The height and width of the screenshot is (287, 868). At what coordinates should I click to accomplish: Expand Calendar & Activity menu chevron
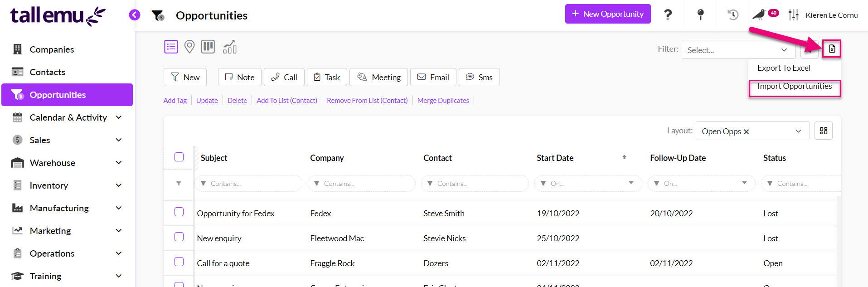tap(119, 117)
